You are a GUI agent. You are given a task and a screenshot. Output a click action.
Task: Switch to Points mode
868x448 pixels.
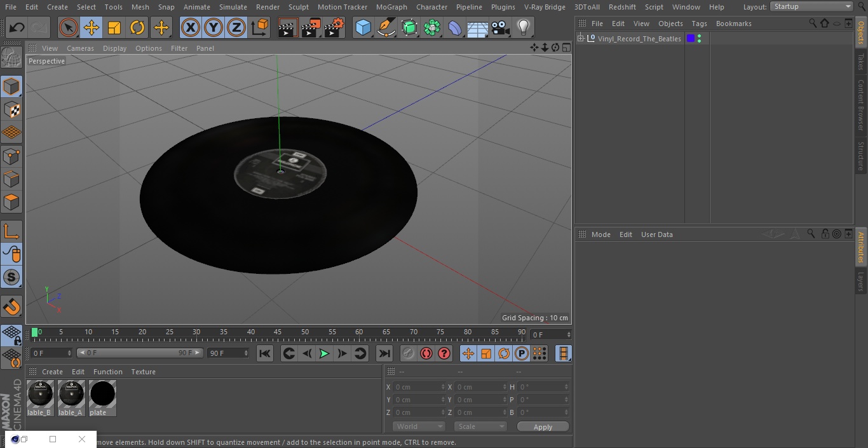[x=11, y=156]
